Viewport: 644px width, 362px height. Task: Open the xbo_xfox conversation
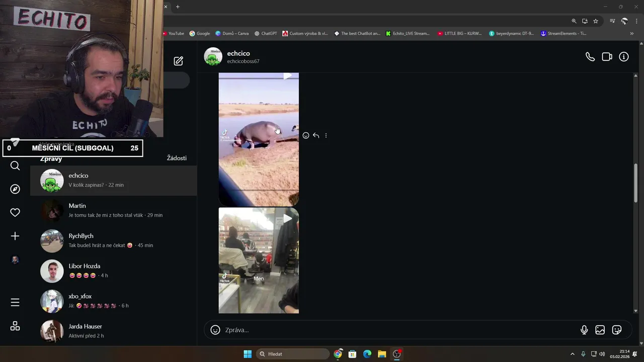114,301
